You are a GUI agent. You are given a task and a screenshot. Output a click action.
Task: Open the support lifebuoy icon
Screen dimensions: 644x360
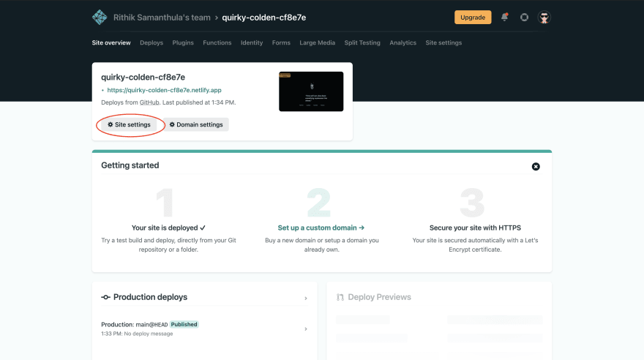click(x=524, y=18)
